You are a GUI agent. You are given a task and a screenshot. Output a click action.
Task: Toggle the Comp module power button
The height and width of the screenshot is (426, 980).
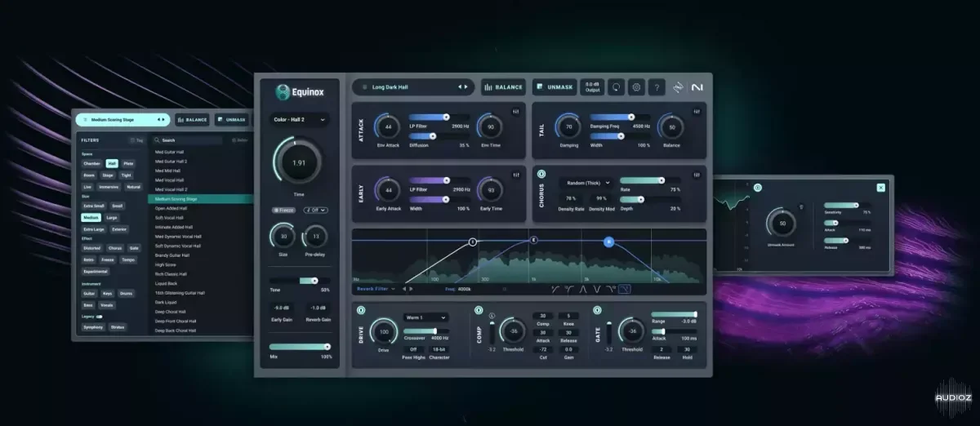coord(479,310)
